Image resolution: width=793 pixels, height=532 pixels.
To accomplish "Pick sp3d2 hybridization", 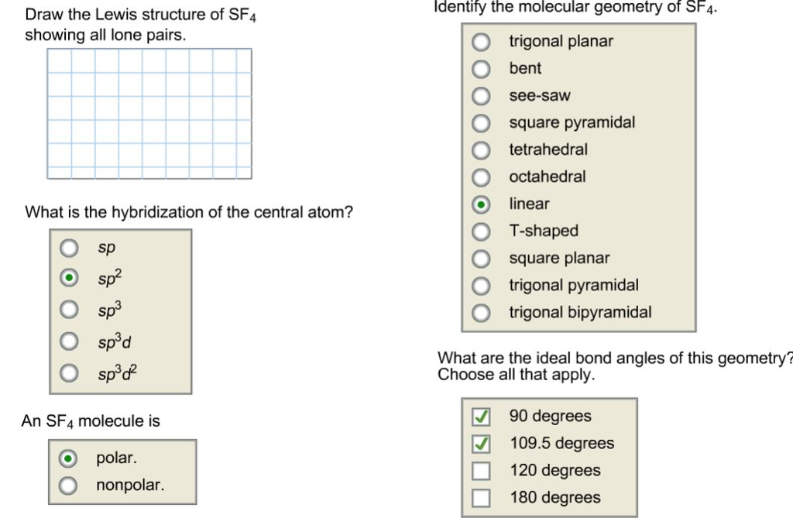I will pos(68,372).
